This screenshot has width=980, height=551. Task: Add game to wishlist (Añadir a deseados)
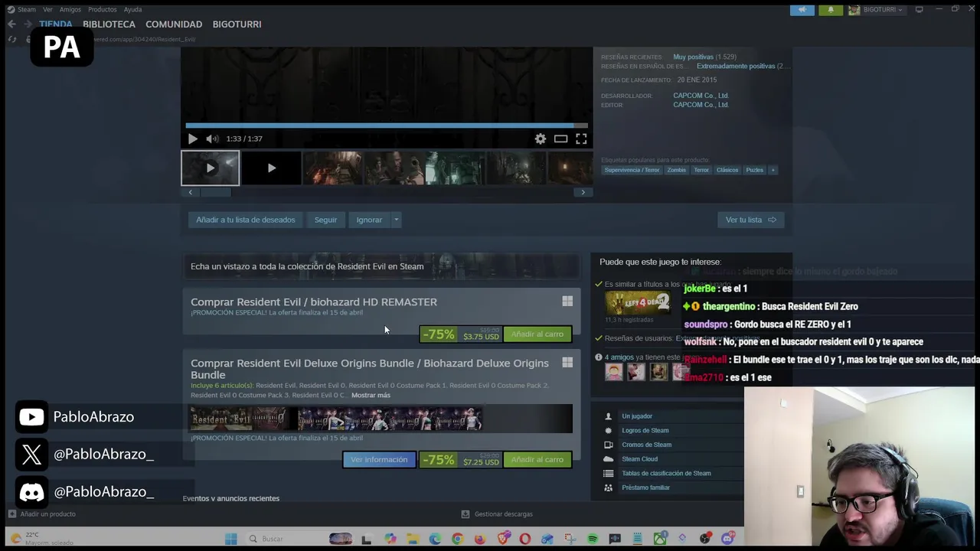pyautogui.click(x=245, y=220)
